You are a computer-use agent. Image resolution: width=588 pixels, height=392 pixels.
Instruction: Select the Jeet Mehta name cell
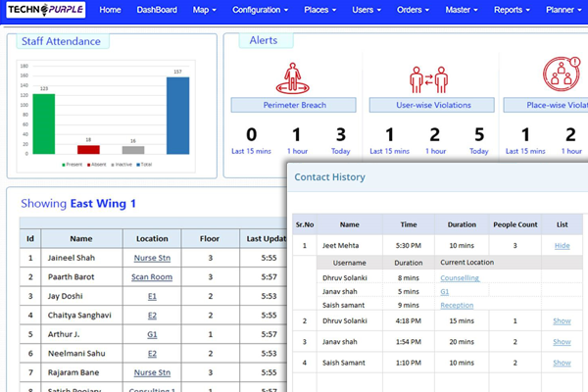coord(350,246)
